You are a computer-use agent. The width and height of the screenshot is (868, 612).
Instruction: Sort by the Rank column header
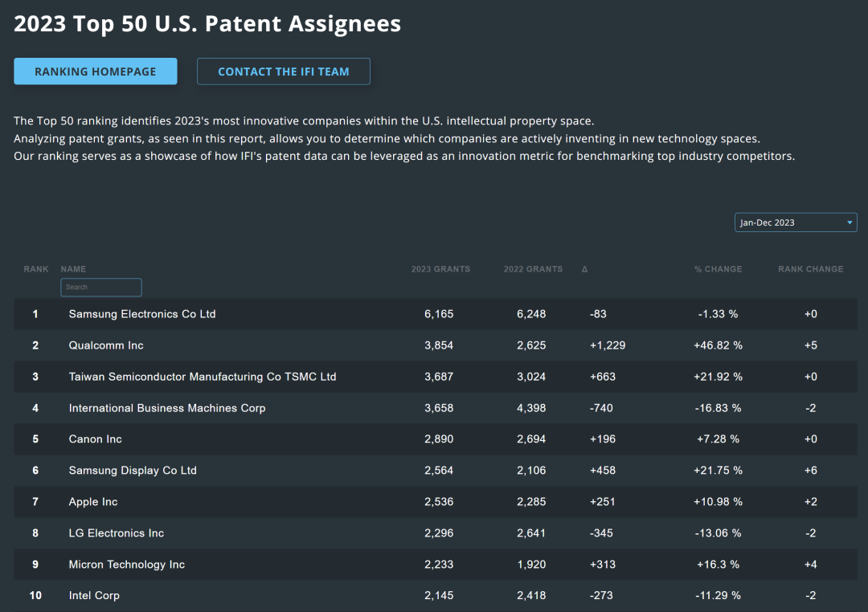pos(36,269)
